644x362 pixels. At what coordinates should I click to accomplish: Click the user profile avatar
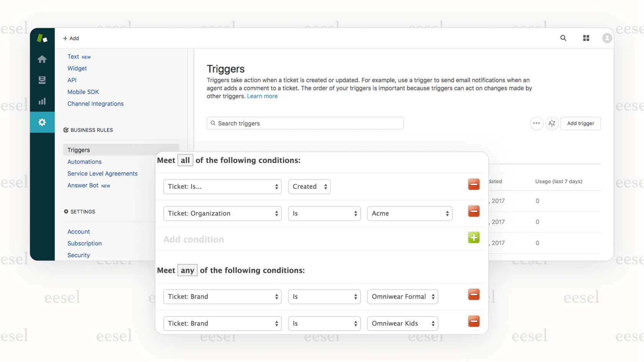point(607,38)
